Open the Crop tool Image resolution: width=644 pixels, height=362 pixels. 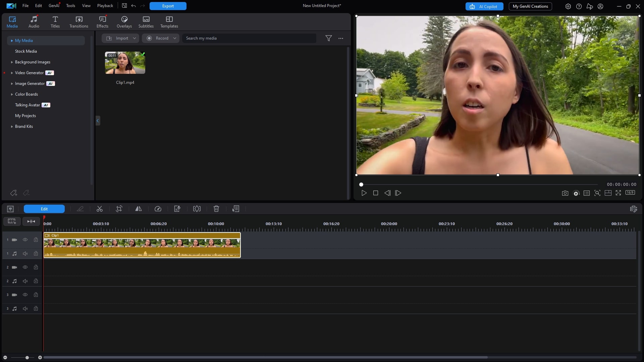click(x=119, y=209)
